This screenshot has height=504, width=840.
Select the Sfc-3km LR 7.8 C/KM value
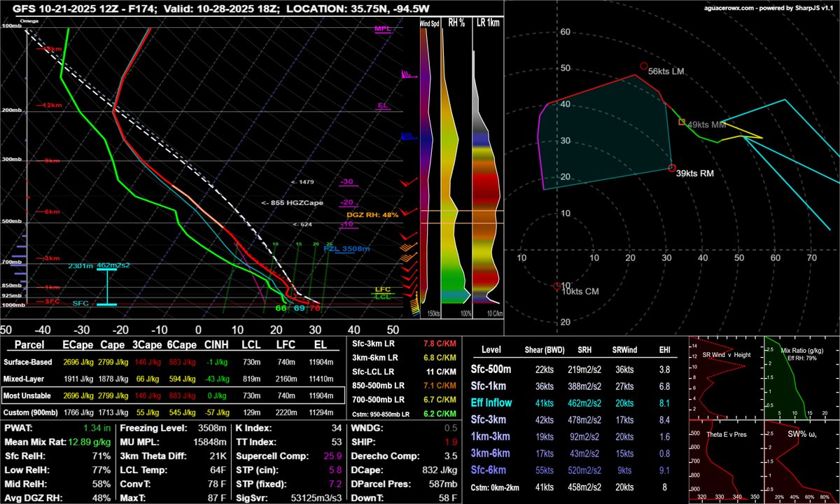pyautogui.click(x=440, y=344)
